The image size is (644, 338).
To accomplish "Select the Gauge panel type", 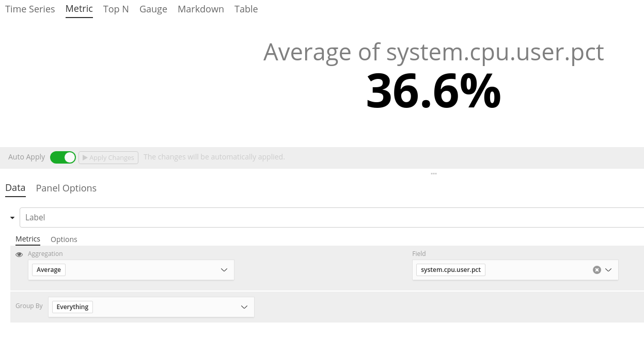I will (x=153, y=9).
